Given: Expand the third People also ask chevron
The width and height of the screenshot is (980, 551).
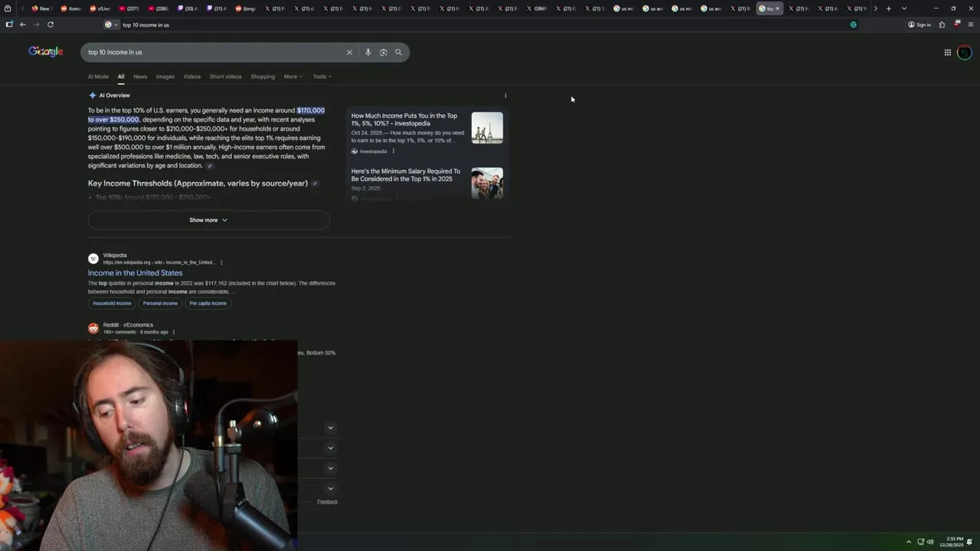Looking at the screenshot, I should pos(331,468).
